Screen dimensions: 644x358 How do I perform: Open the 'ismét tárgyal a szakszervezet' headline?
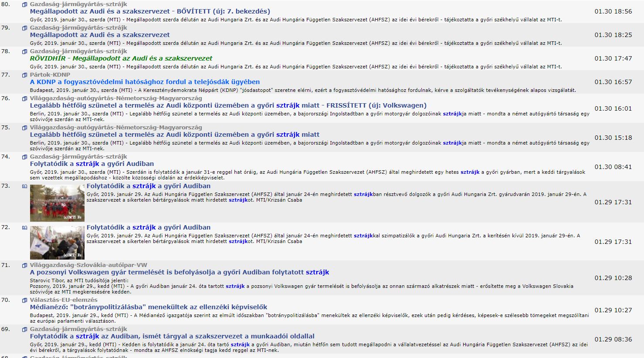[x=172, y=336]
